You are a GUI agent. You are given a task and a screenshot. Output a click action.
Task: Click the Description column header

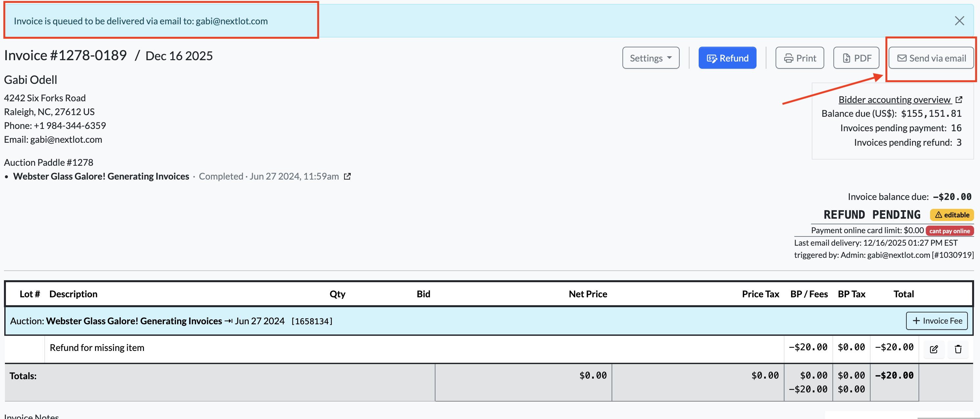(73, 294)
